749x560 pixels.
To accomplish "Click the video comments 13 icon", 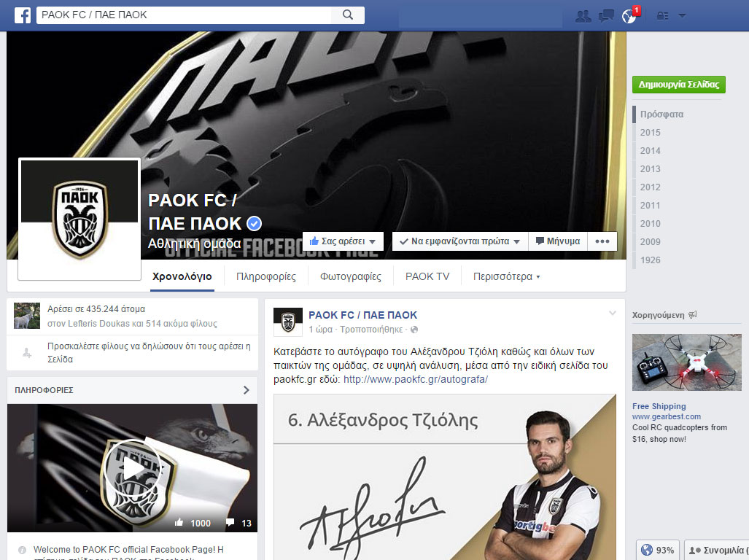I will [x=238, y=523].
